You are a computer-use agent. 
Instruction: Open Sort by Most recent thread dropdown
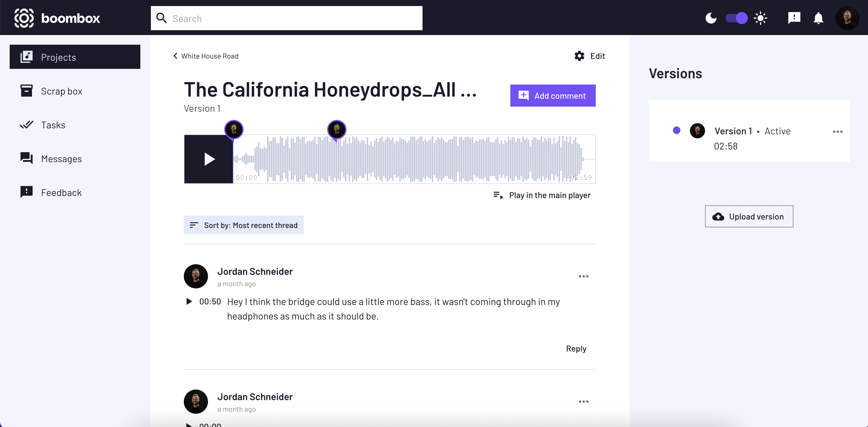click(x=243, y=225)
